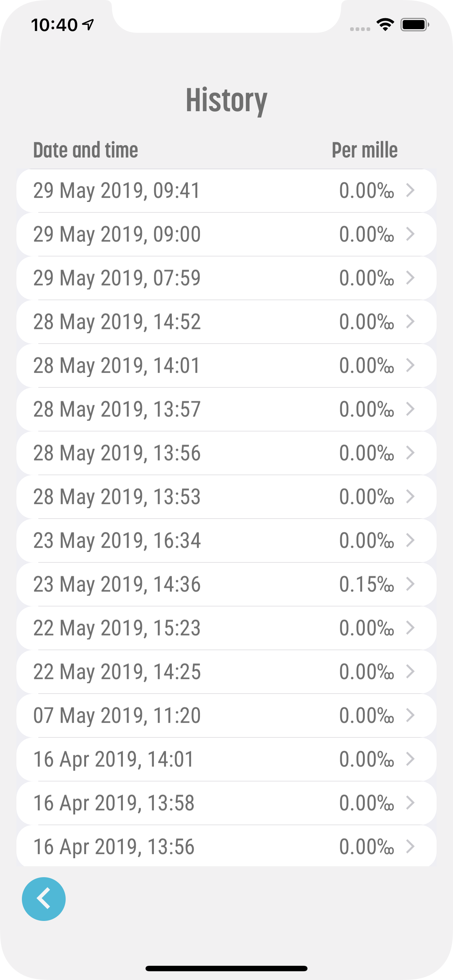Screen dimensions: 453x980
Task: Tap the Wi-Fi status icon
Action: pos(385,25)
